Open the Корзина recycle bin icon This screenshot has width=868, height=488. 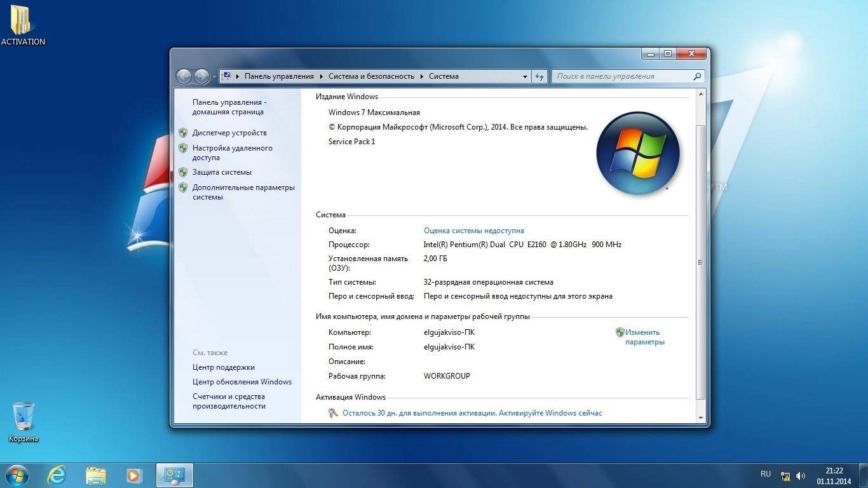[x=24, y=421]
